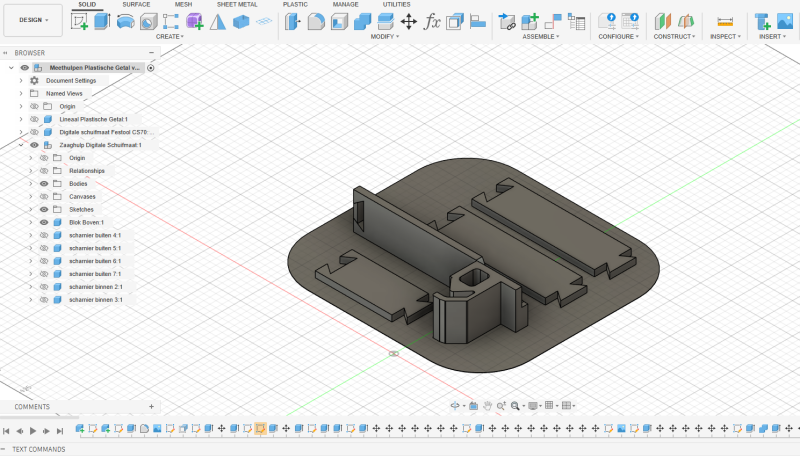Show the scharnier buiten 4:1 component
This screenshot has height=457, width=800.
44,235
